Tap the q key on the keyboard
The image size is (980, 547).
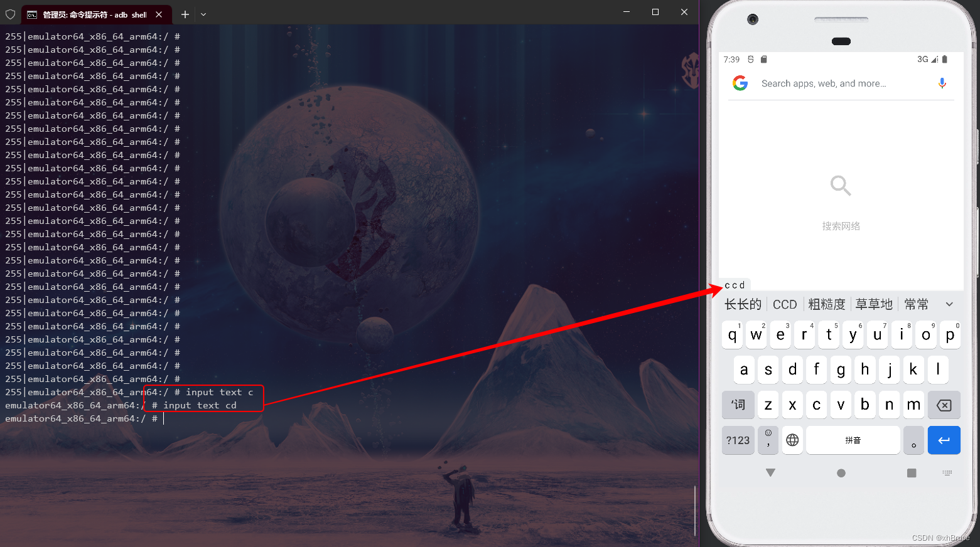coord(732,335)
